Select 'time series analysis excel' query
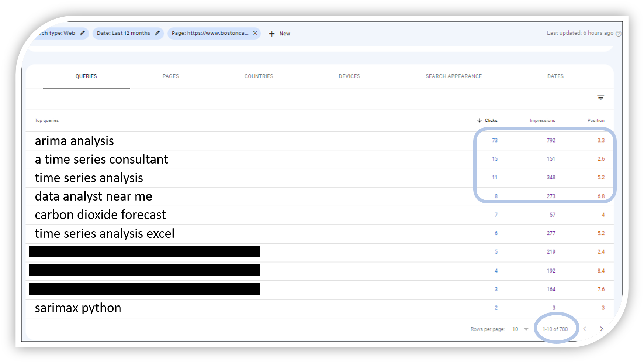The image size is (644, 363). [x=104, y=233]
